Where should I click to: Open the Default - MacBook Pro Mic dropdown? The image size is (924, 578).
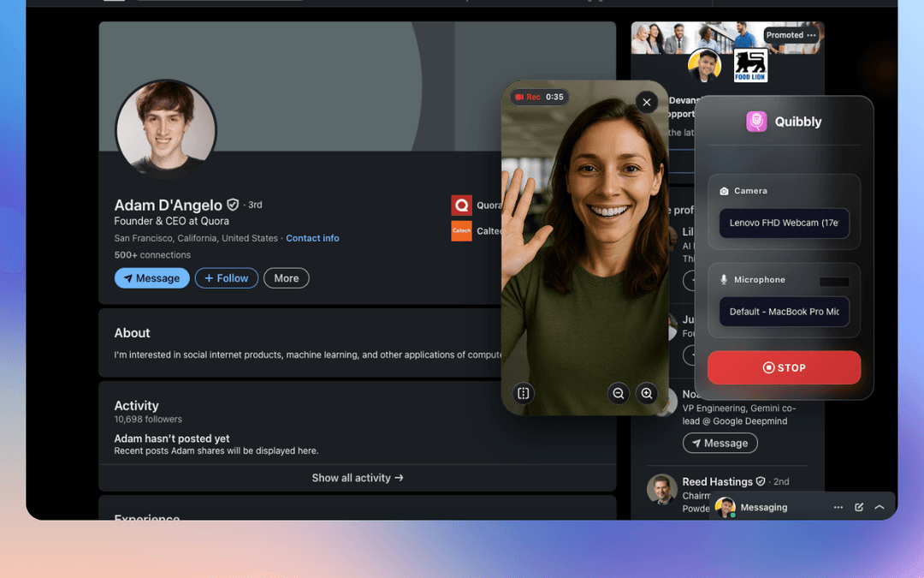tap(785, 312)
